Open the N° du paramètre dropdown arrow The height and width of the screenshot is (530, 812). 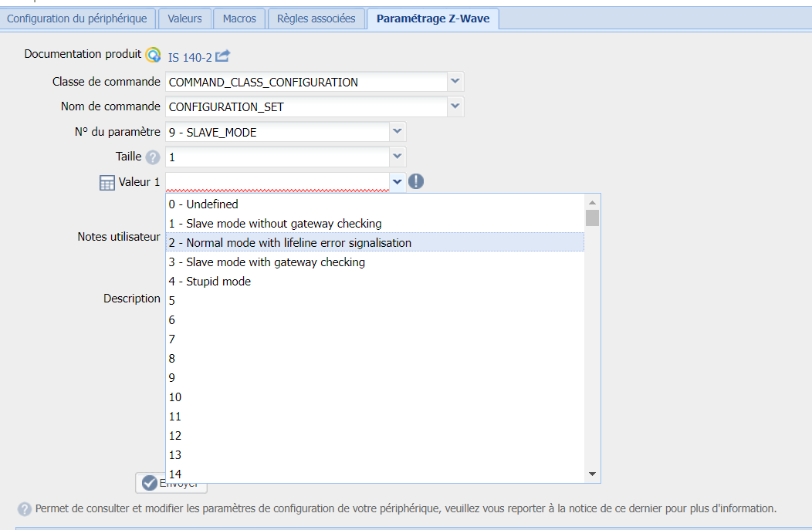398,131
